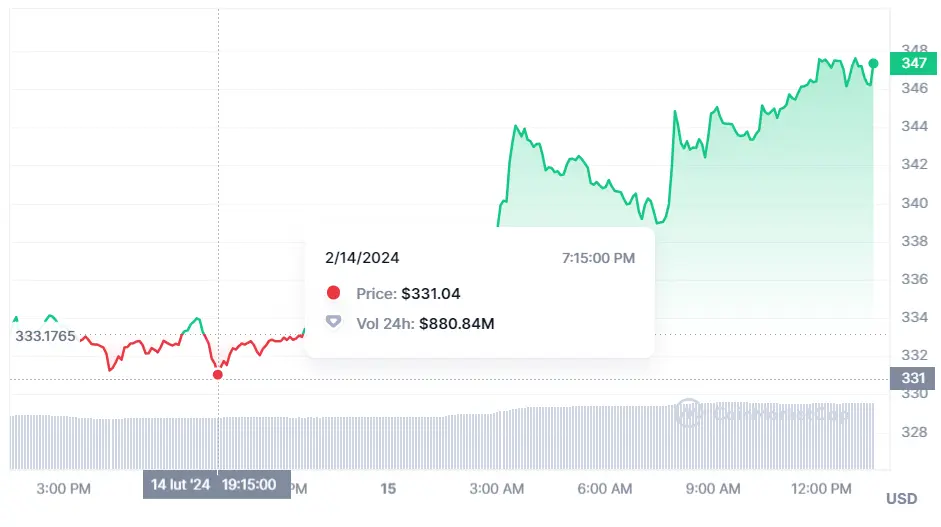Select the 3:00 PM time axis label
941x527 pixels.
(63, 488)
